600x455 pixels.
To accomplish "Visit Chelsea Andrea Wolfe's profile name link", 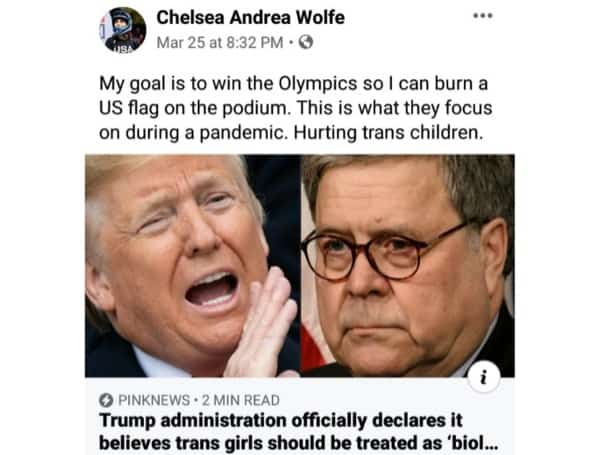I will pyautogui.click(x=250, y=18).
